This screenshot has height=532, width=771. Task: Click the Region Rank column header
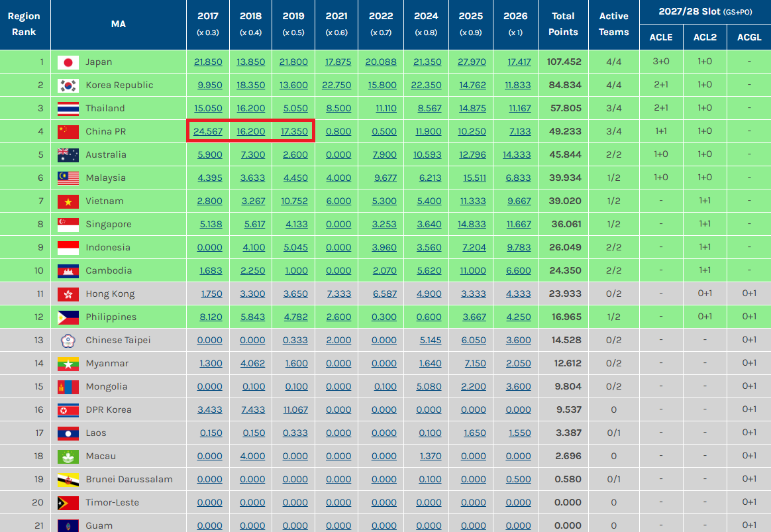click(24, 24)
